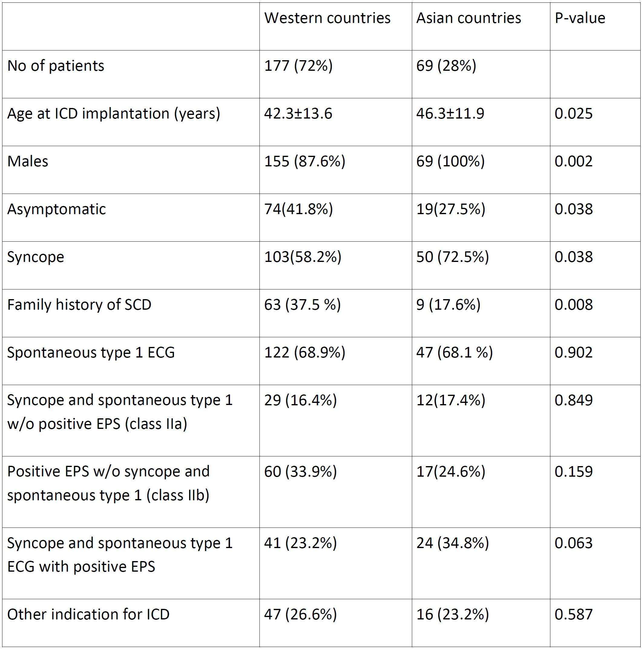This screenshot has height=650, width=644.
Task: Click the class IIb indication row label
Action: [x=108, y=483]
